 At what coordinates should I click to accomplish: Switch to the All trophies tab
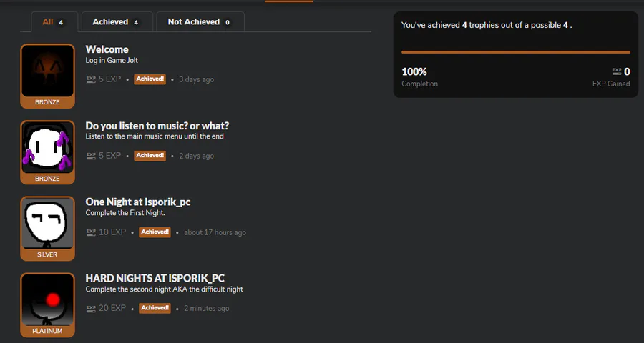(x=54, y=22)
